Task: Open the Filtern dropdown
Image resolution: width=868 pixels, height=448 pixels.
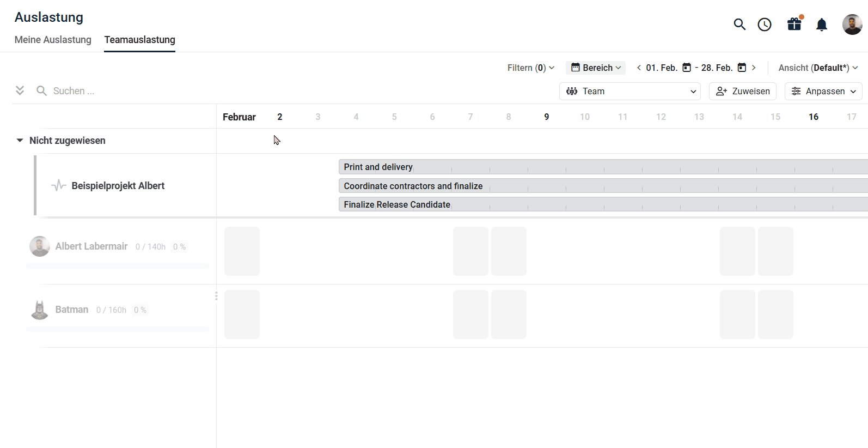Action: pyautogui.click(x=530, y=68)
